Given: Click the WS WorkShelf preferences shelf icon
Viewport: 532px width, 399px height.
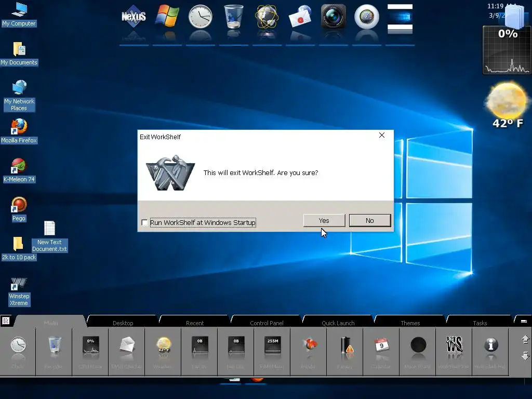Looking at the screenshot, I should click(454, 351).
